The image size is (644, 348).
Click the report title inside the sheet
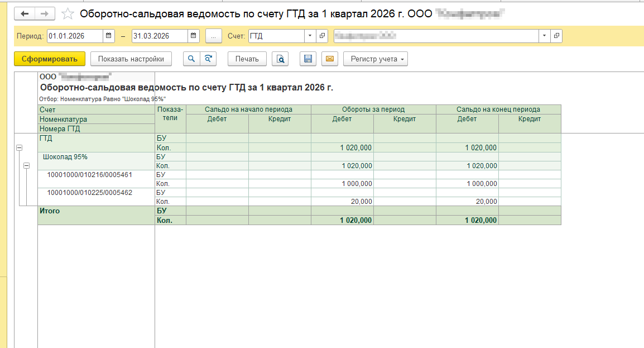186,88
